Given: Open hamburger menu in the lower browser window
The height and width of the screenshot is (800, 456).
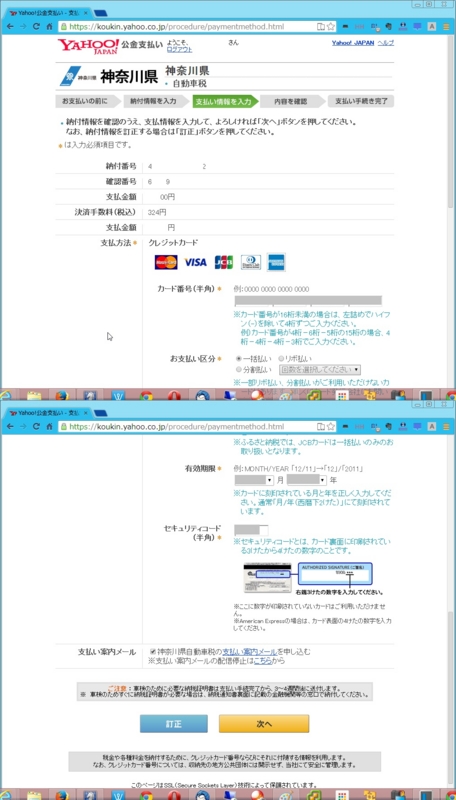Looking at the screenshot, I should click(x=446, y=426).
